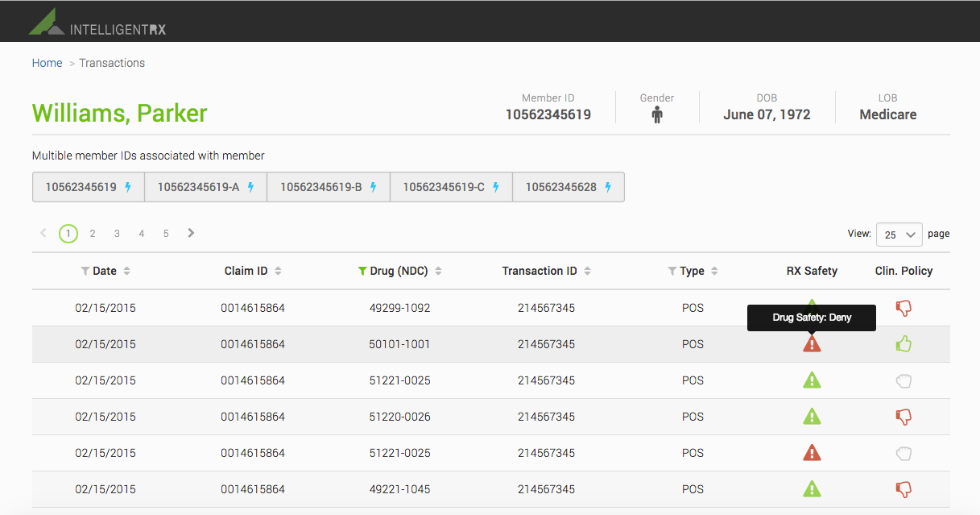
Task: Click the lightning bolt beside 10562345628
Action: click(x=608, y=187)
